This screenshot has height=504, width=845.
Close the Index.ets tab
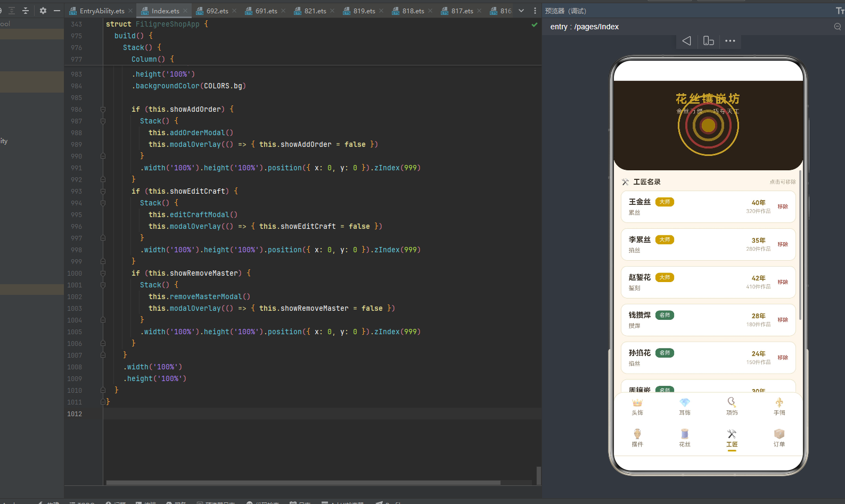tap(185, 11)
